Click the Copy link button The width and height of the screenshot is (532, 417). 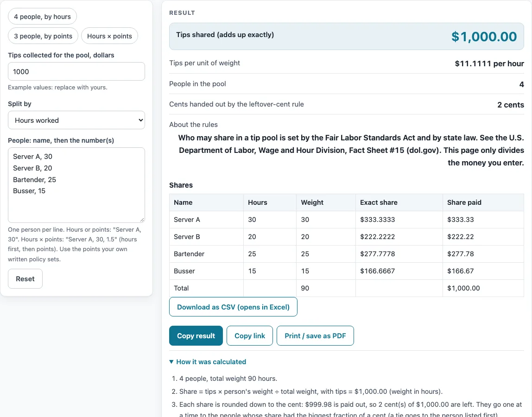click(250, 336)
